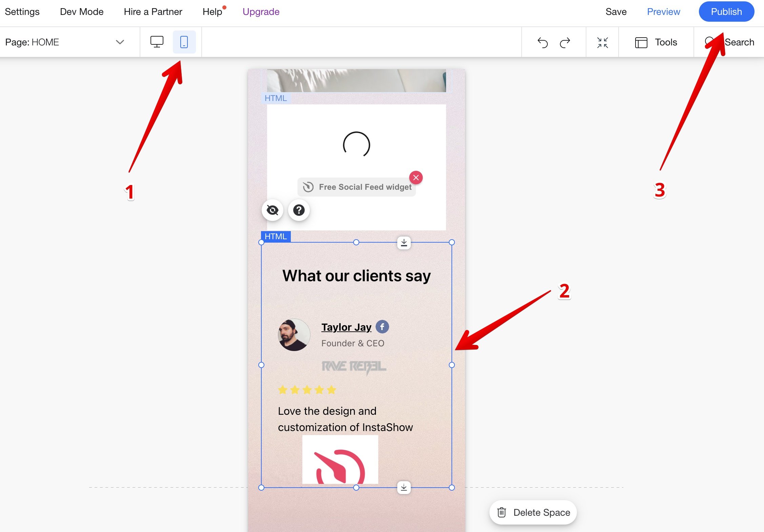Expand the Page: HOME dropdown
This screenshot has width=764, height=532.
[69, 42]
